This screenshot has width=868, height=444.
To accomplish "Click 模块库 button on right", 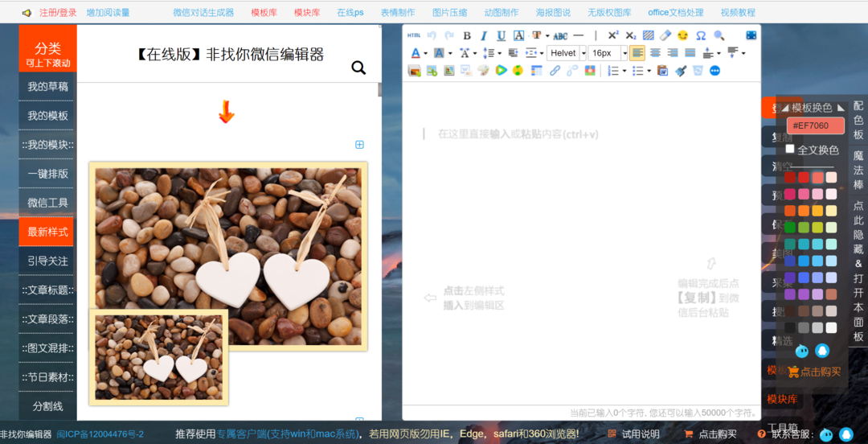I will [781, 398].
